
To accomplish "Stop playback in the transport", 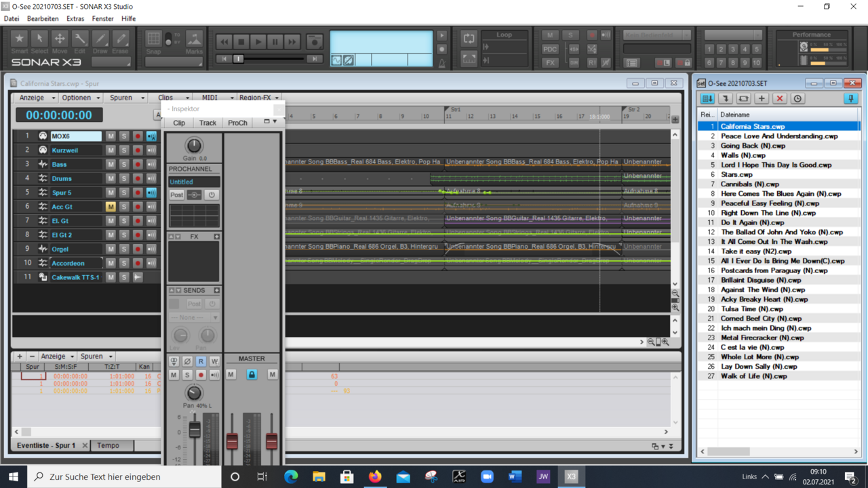I will click(241, 42).
